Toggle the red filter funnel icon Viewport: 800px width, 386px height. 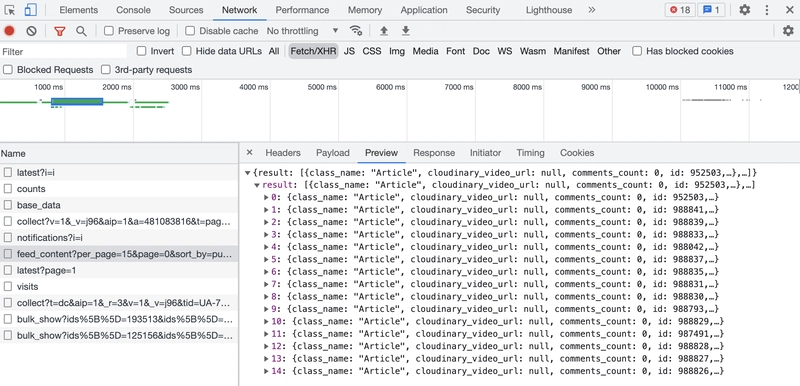pyautogui.click(x=60, y=31)
